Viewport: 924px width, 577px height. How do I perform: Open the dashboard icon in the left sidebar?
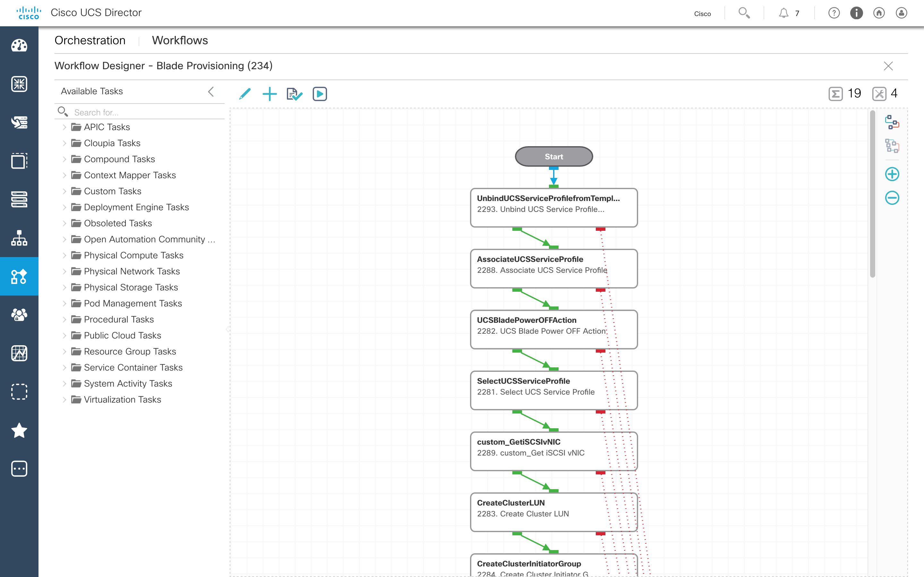coord(19,46)
